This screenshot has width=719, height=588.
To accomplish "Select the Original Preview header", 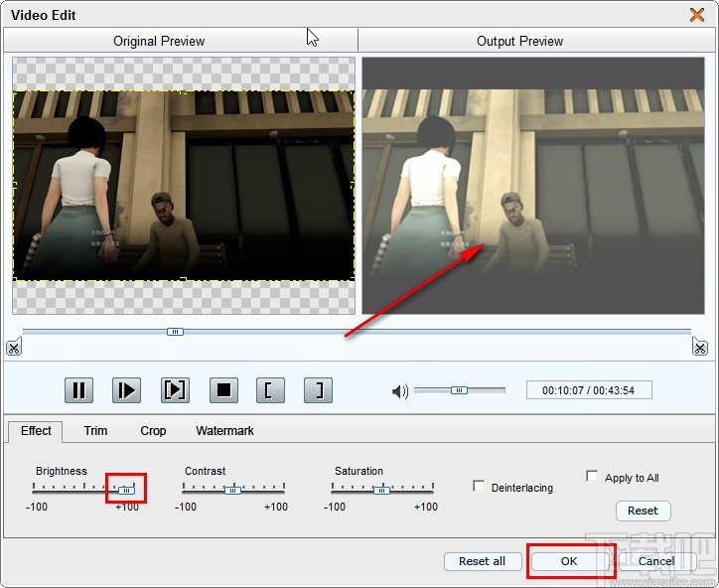I will [181, 41].
